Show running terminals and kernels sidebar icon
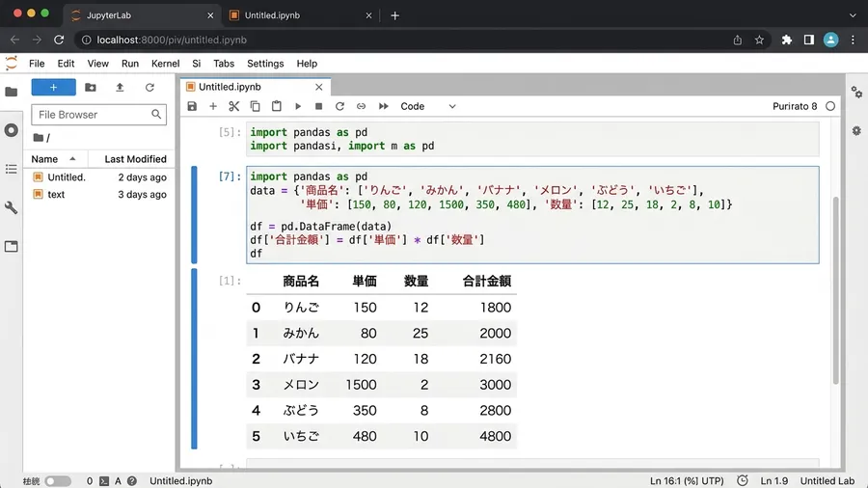 (11, 130)
